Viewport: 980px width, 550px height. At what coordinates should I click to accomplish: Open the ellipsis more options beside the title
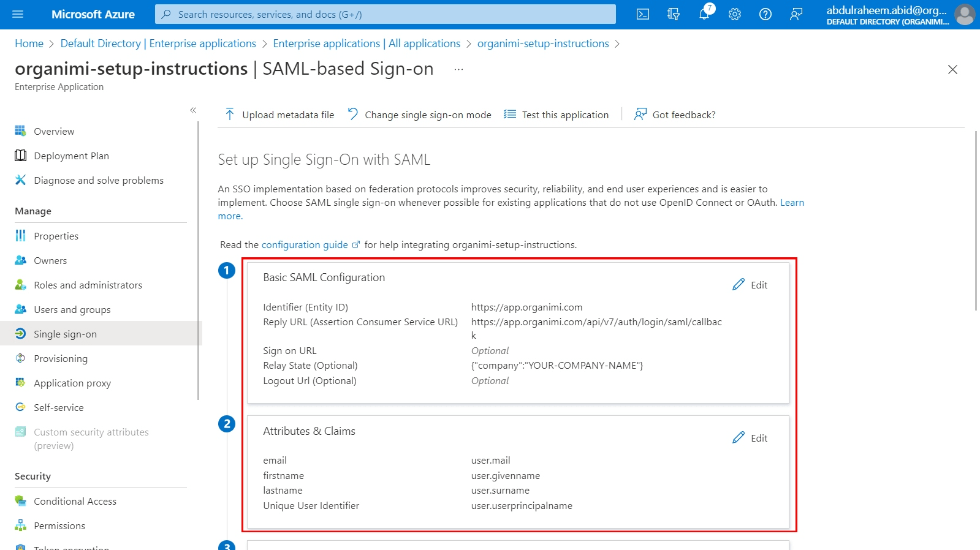point(458,70)
